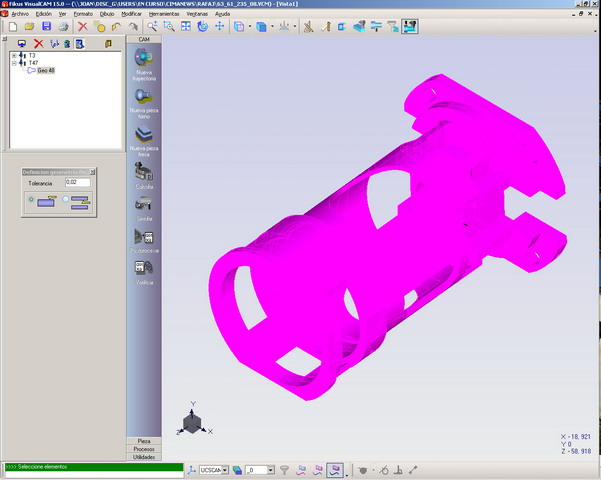The image size is (601, 480).
Task: Open the layer "_0" dropdown
Action: [269, 469]
